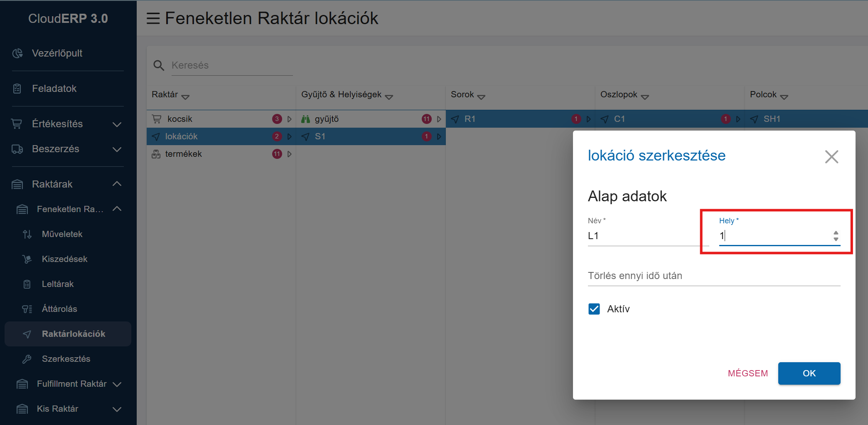
Task: Click the Vezérlőpult dashboard icon
Action: click(x=17, y=53)
